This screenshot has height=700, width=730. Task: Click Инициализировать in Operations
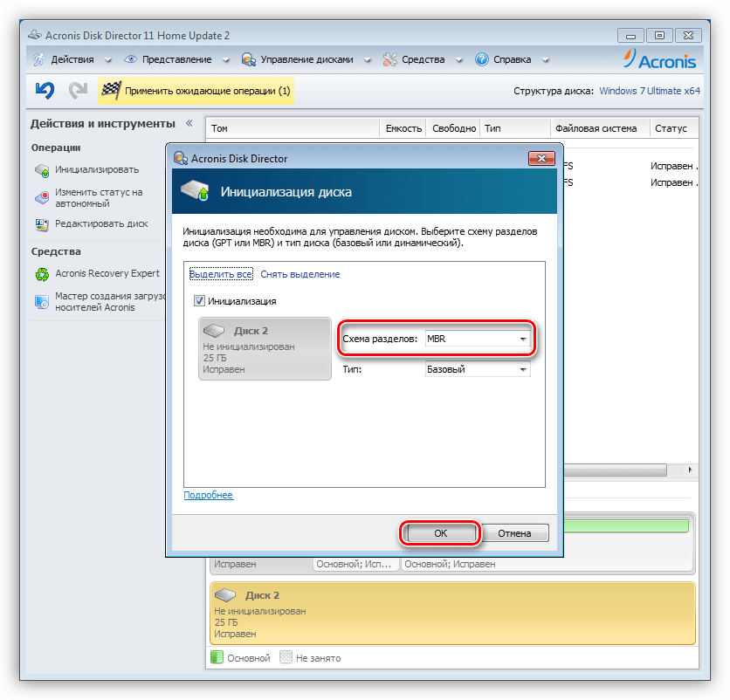coord(97,169)
